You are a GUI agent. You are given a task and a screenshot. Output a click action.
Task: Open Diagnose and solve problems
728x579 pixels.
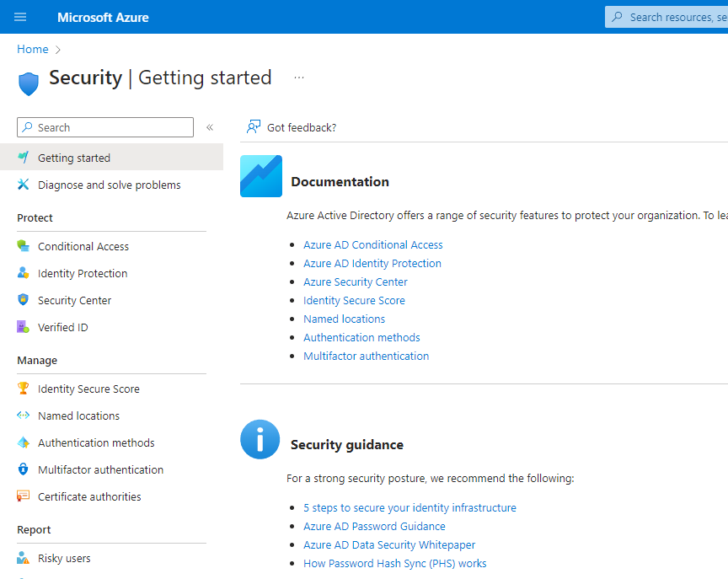tap(111, 185)
